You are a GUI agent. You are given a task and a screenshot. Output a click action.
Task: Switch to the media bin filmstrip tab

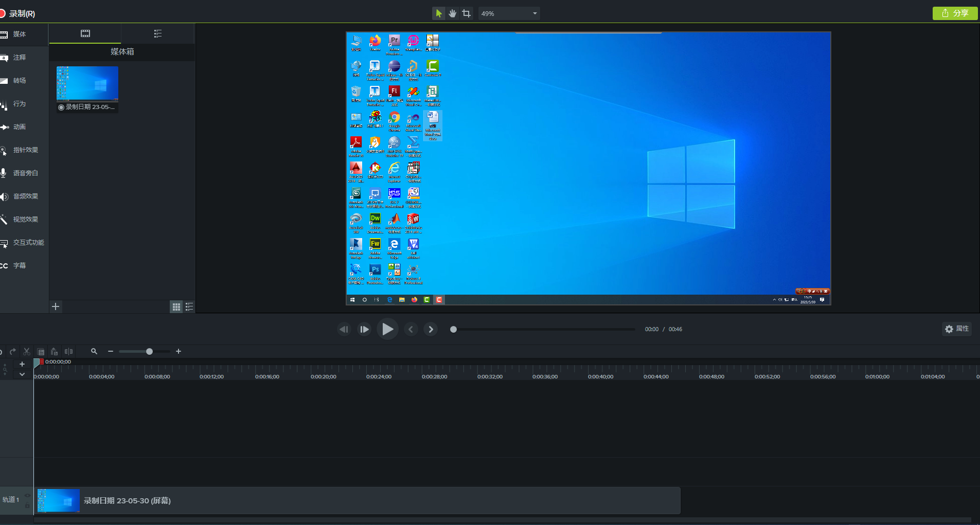[85, 33]
